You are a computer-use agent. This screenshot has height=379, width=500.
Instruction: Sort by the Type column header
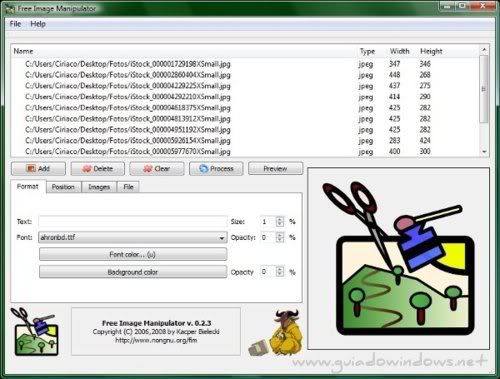pos(367,51)
